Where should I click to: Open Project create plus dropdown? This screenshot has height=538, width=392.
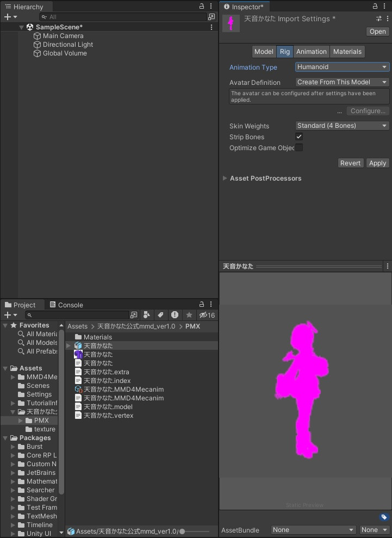point(10,314)
